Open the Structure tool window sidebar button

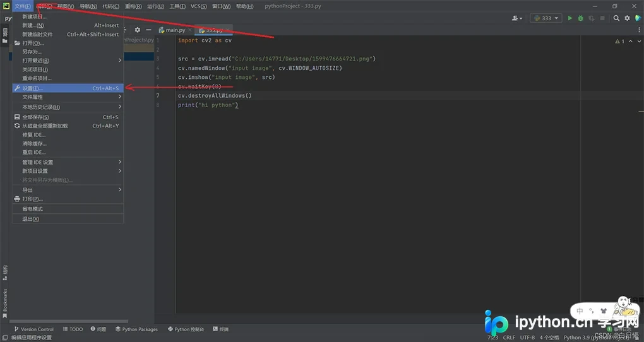coord(5,273)
